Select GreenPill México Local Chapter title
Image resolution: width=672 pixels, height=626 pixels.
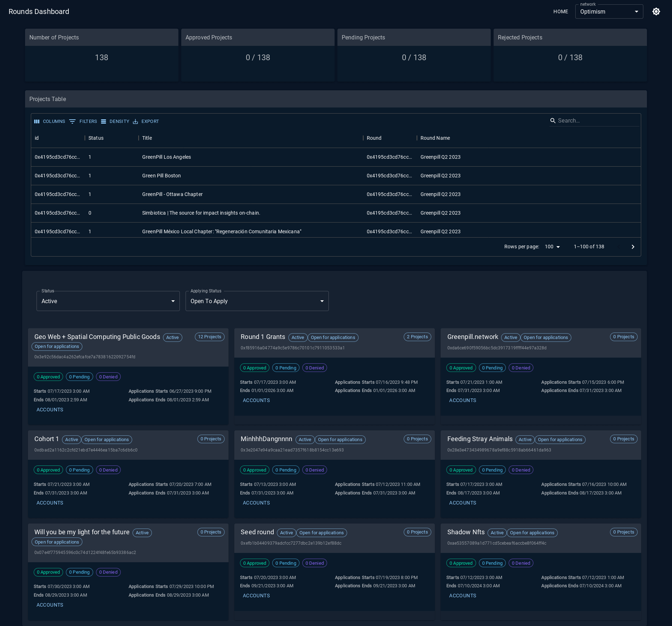pyautogui.click(x=222, y=231)
